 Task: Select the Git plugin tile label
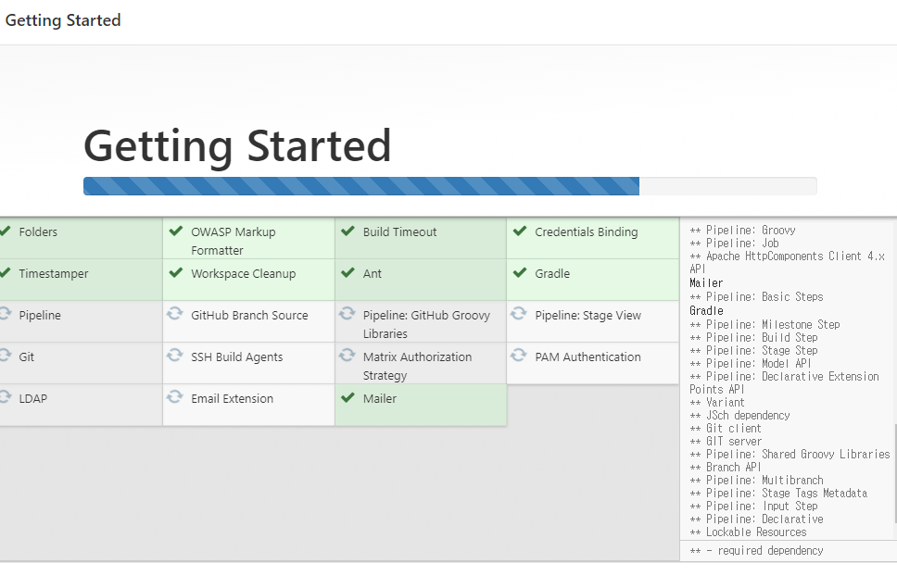click(26, 357)
